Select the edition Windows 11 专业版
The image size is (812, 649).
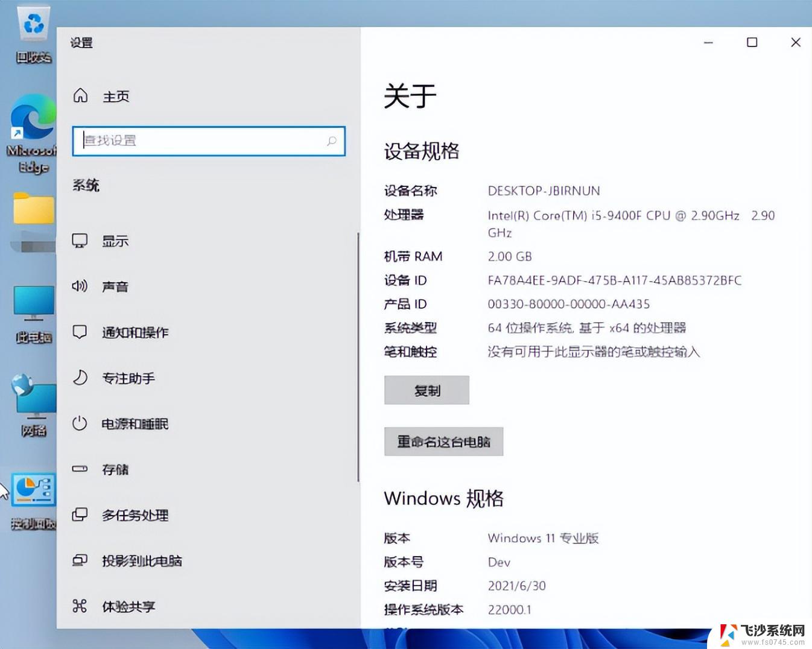[x=543, y=538]
